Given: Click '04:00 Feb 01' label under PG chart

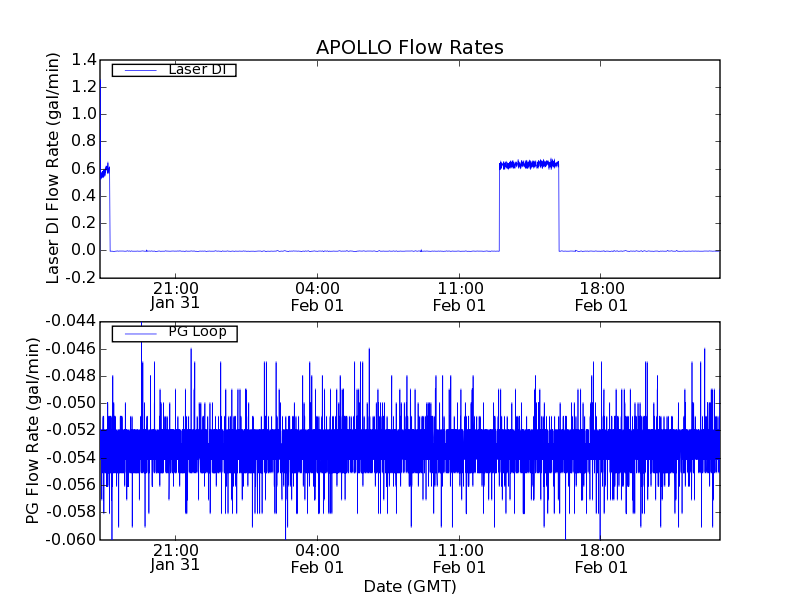Looking at the screenshot, I should (x=317, y=559).
